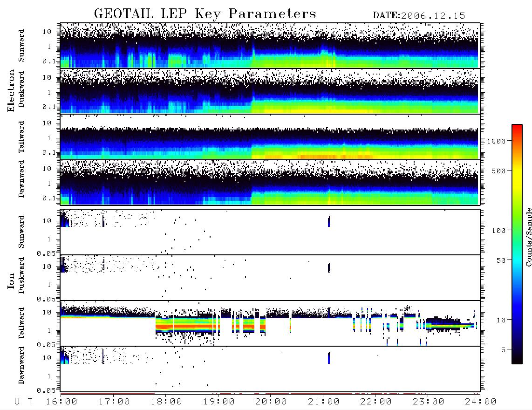Select the Ion "Sunward" axis label
Viewport: 532px width, 410px height.
21,232
